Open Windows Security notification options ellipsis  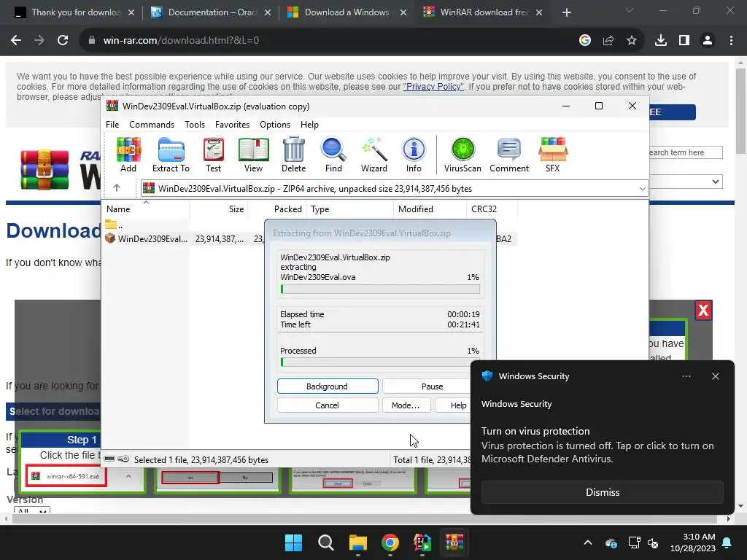[686, 376]
